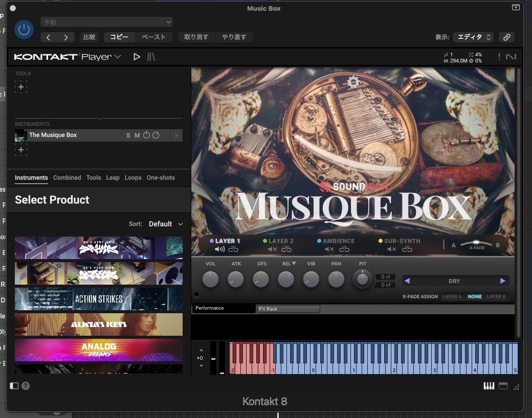The width and height of the screenshot is (532, 418).
Task: Open the エディタ view dropdown
Action: point(473,37)
